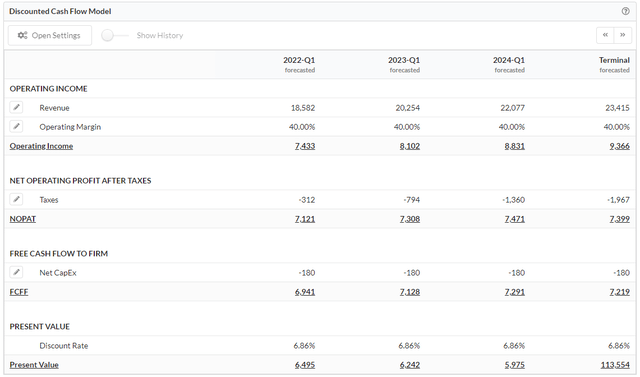Screen dimensions: 640x377
Task: Click Operating Income value 8,102
Action: click(410, 146)
